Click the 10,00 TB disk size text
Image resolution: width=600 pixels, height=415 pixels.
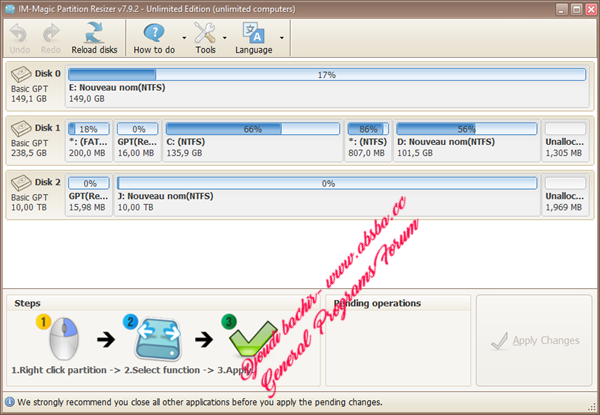pyautogui.click(x=29, y=207)
